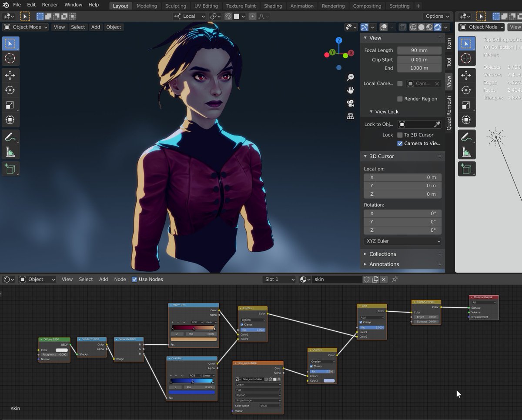Open the Quad Remesh sidebar tab

point(449,113)
